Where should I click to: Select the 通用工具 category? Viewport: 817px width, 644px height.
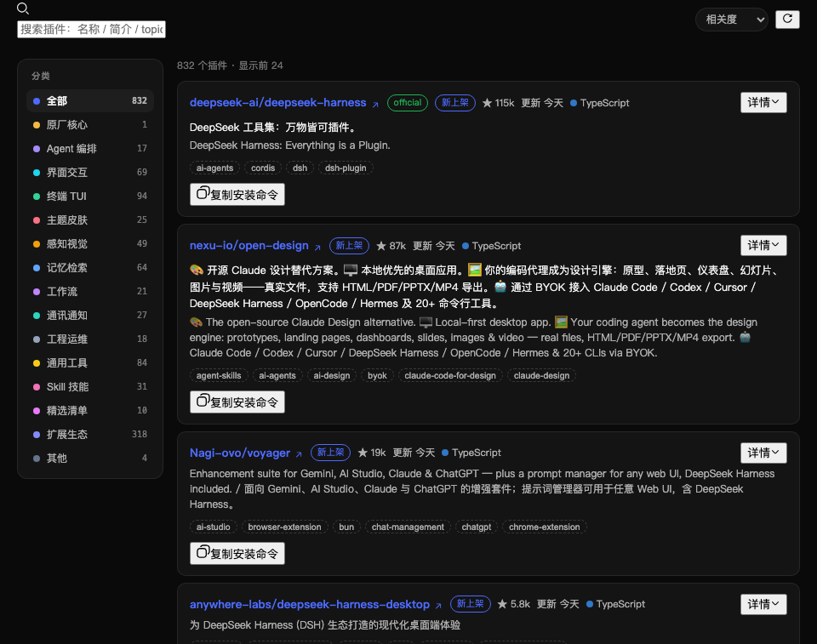point(90,362)
